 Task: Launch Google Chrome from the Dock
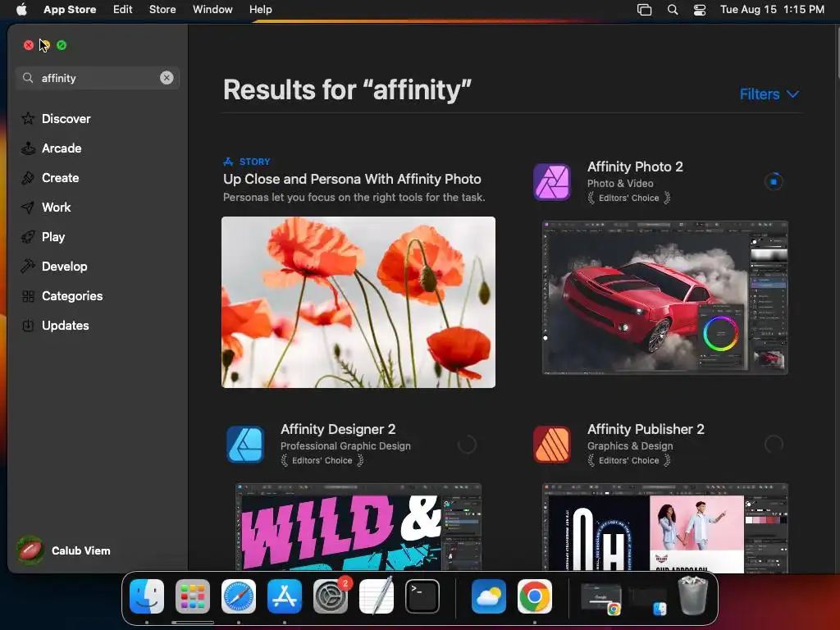535,596
